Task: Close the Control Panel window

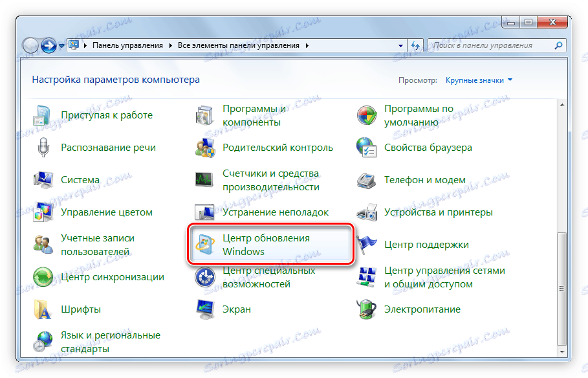Action: coord(552,23)
